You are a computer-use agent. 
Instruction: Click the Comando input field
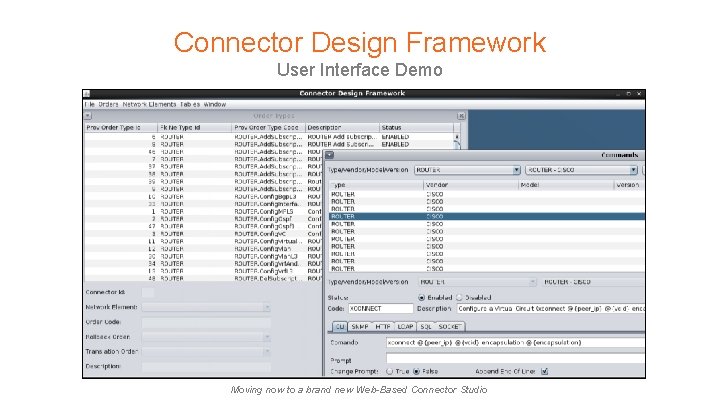(515, 343)
